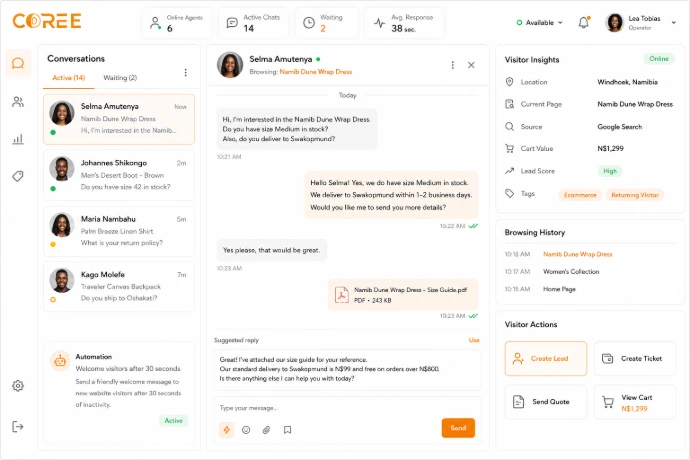Open the contacts sidebar icon
690x460 pixels.
(x=18, y=102)
